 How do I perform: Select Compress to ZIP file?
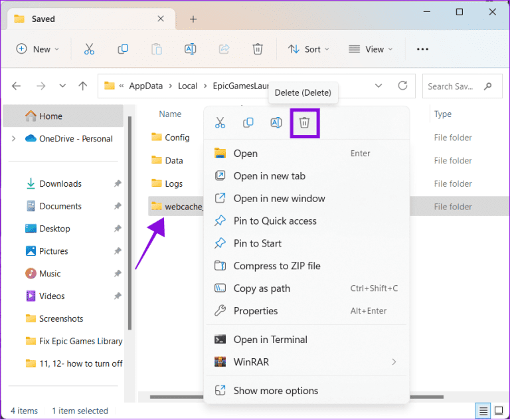click(x=277, y=266)
